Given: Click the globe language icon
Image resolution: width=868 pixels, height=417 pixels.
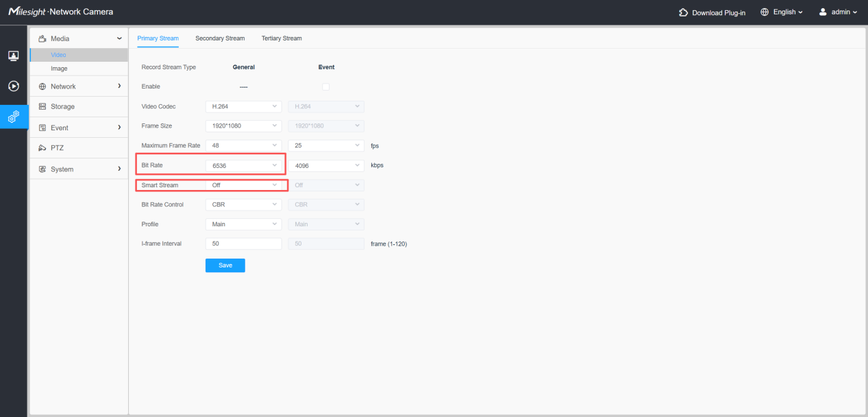Looking at the screenshot, I should pyautogui.click(x=765, y=12).
